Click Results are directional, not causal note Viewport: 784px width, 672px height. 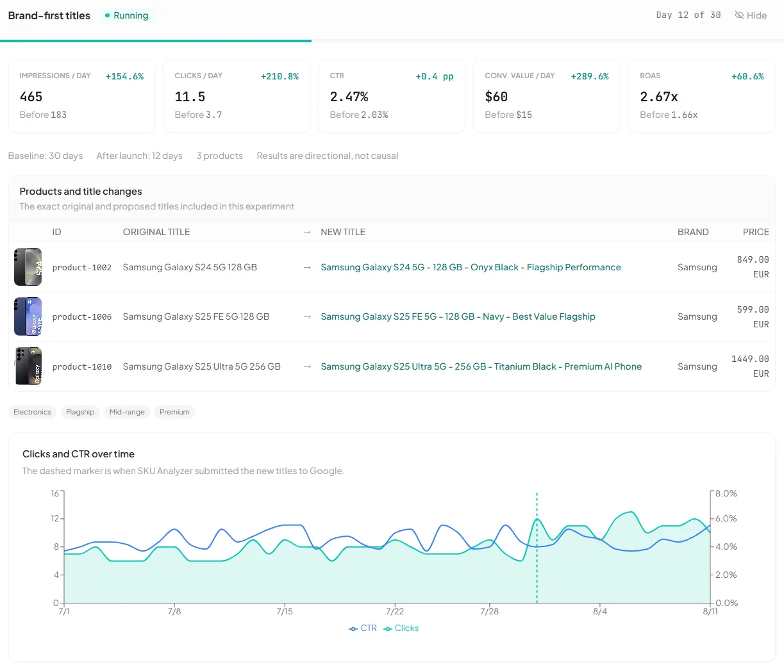pyautogui.click(x=328, y=156)
